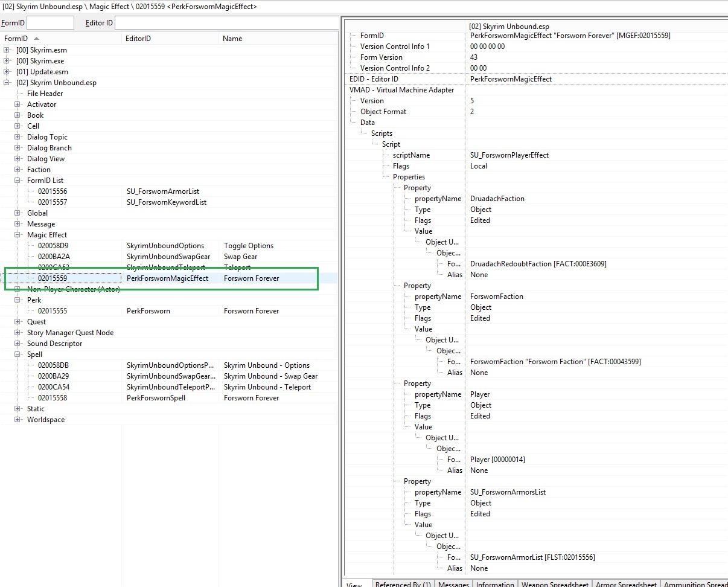Select record SU_ForswornArmorList
Screen dimensions: 728x587
pos(169,191)
